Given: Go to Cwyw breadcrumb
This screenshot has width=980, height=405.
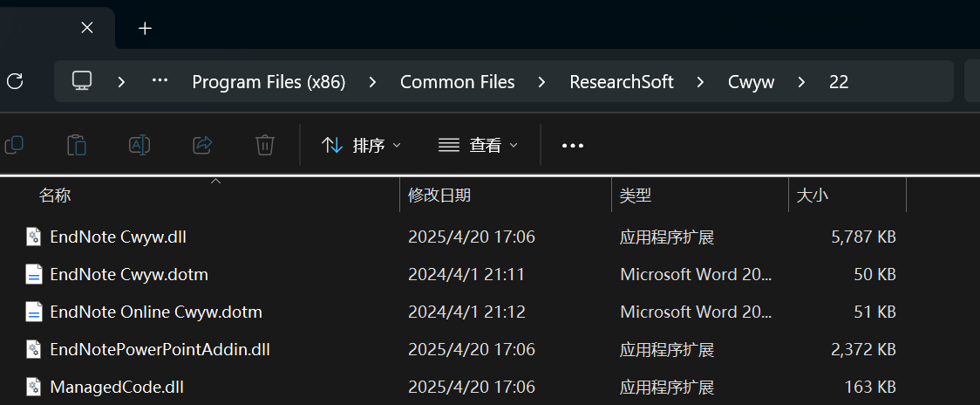Looking at the screenshot, I should tap(752, 82).
